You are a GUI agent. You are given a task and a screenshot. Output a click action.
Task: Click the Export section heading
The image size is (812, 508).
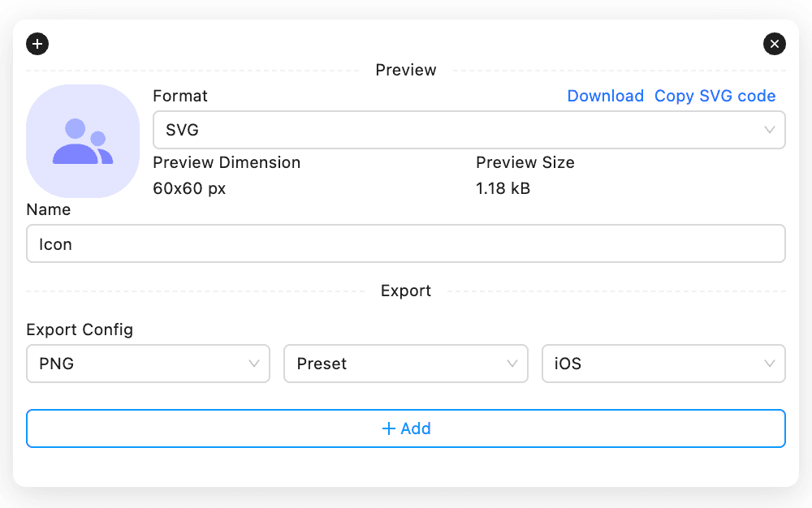tap(406, 291)
